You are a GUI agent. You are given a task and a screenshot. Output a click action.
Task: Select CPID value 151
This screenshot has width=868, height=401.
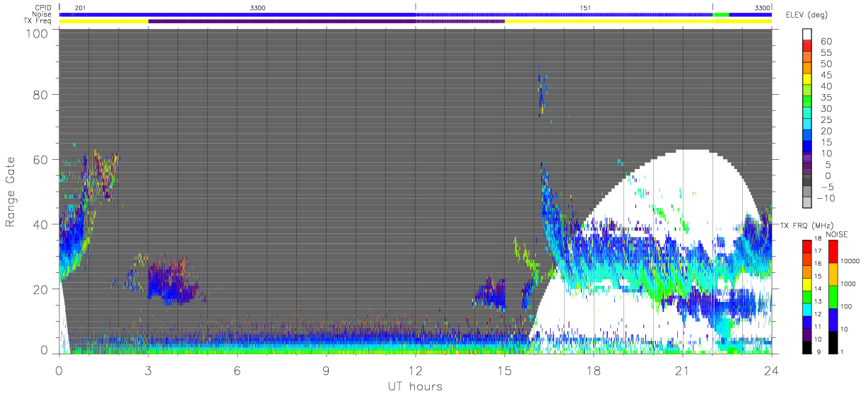click(x=585, y=7)
